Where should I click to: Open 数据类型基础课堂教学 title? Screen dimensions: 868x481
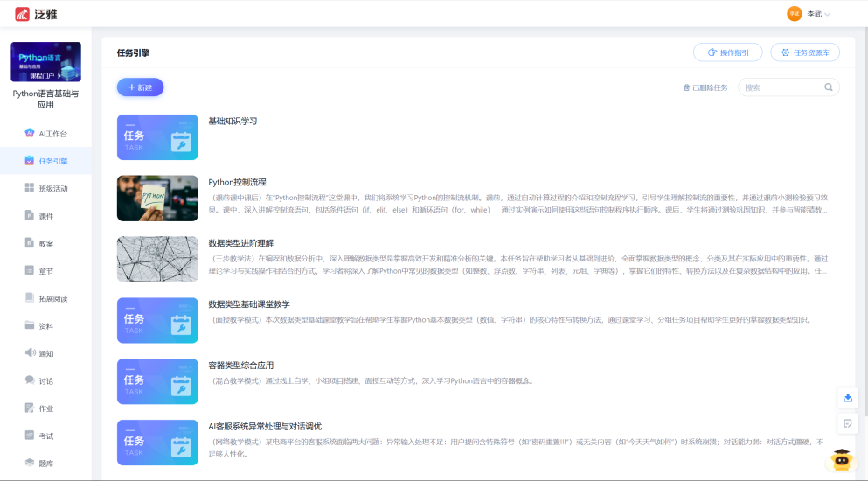249,304
